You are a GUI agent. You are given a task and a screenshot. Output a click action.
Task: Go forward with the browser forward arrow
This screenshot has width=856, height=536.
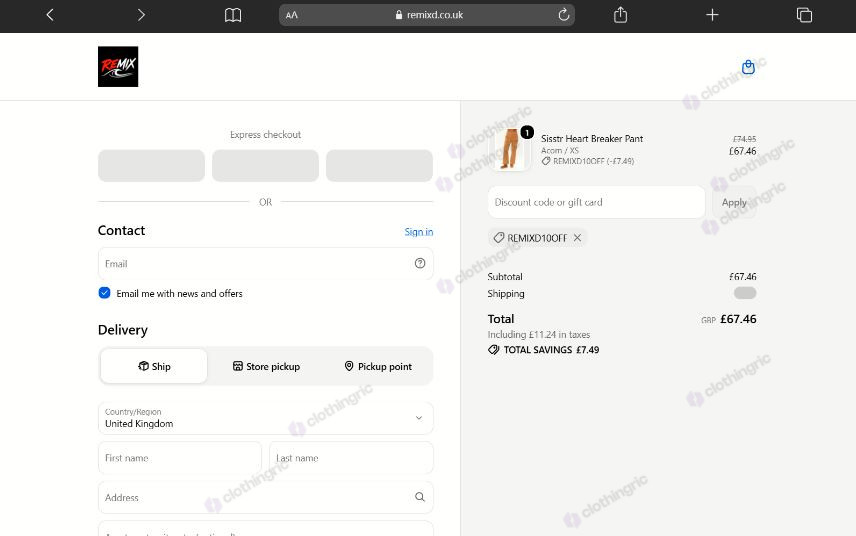click(141, 15)
